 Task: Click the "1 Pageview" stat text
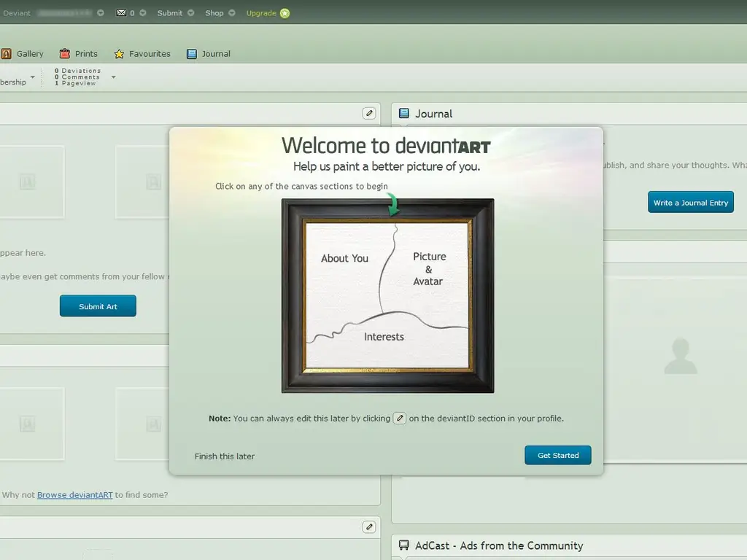coord(75,83)
